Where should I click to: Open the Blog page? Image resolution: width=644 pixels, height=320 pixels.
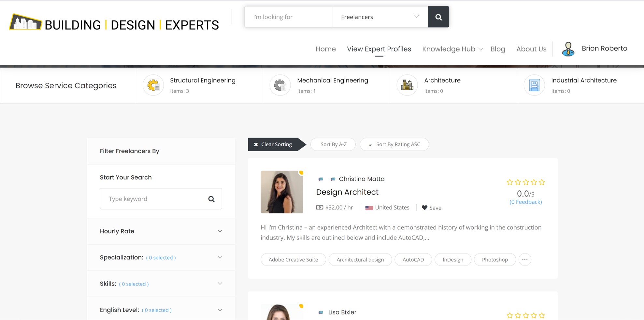(x=498, y=49)
